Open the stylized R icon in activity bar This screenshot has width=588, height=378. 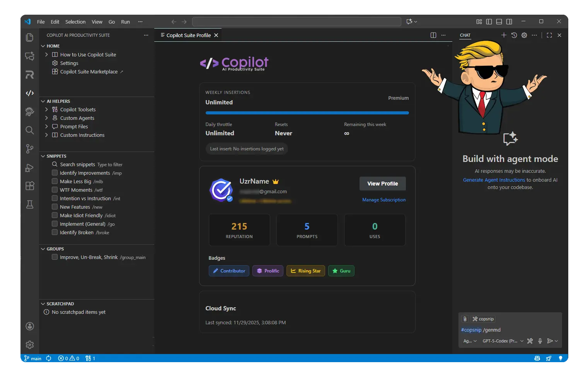pos(29,75)
